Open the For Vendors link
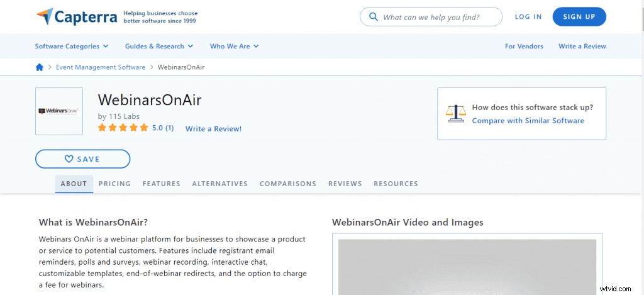644x295 pixels. click(x=524, y=47)
